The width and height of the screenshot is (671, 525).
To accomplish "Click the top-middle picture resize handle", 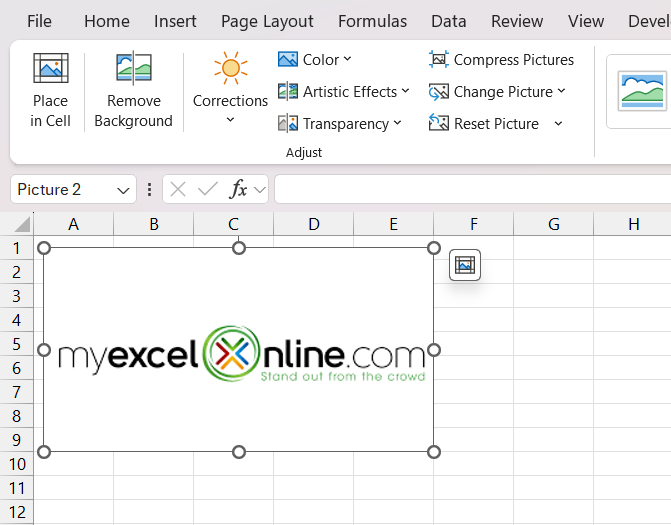I will (x=239, y=248).
